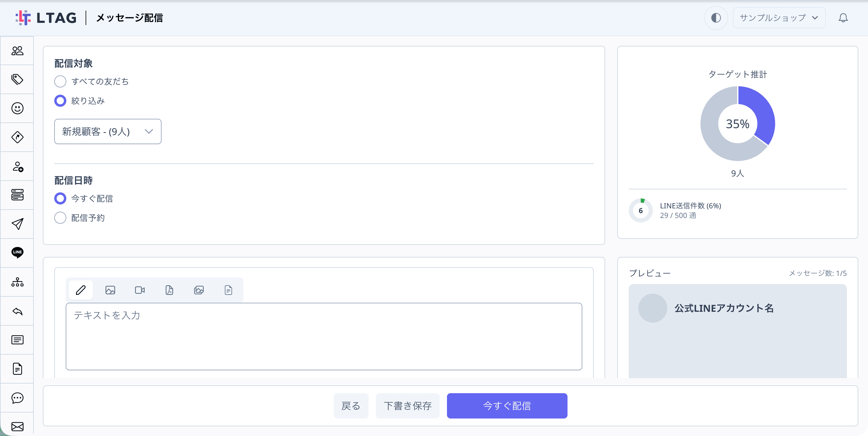The width and height of the screenshot is (868, 436).
Task: Choose the 配信予約 radio option
Action: click(x=60, y=217)
